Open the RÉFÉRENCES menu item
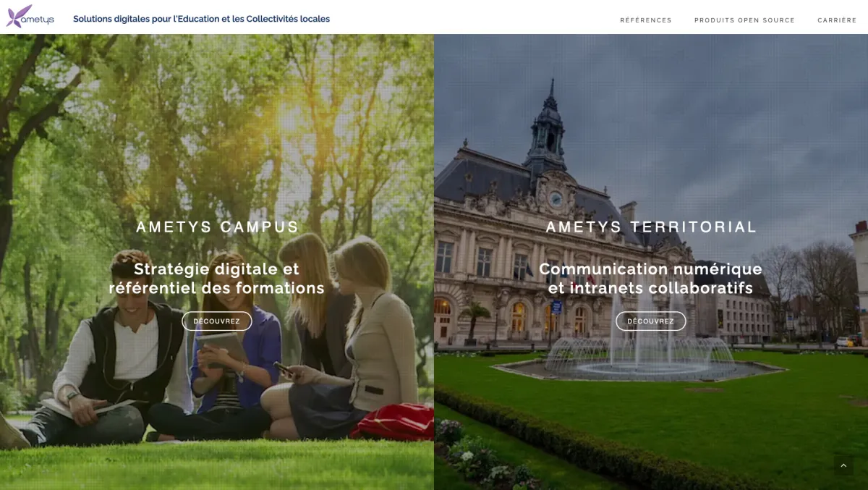Screen dimensions: 868x490 pyautogui.click(x=646, y=20)
